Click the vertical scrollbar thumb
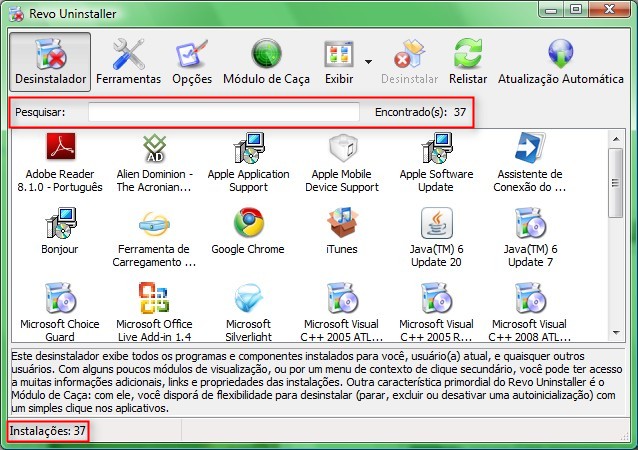638x450 pixels. coord(616,183)
